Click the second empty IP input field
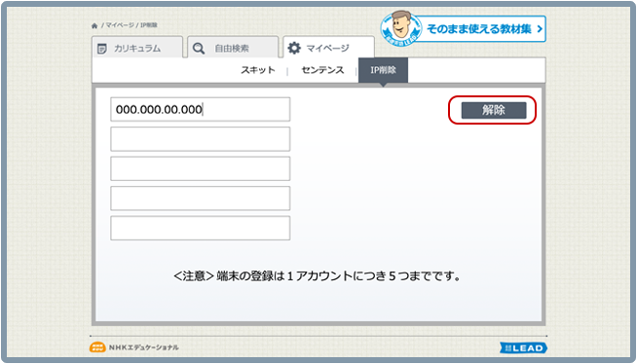This screenshot has width=637, height=364. [x=201, y=139]
